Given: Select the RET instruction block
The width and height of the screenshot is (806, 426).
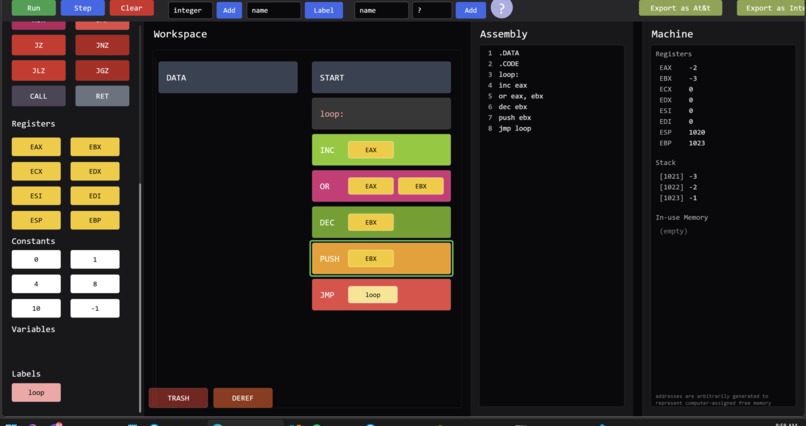Looking at the screenshot, I should (x=102, y=96).
